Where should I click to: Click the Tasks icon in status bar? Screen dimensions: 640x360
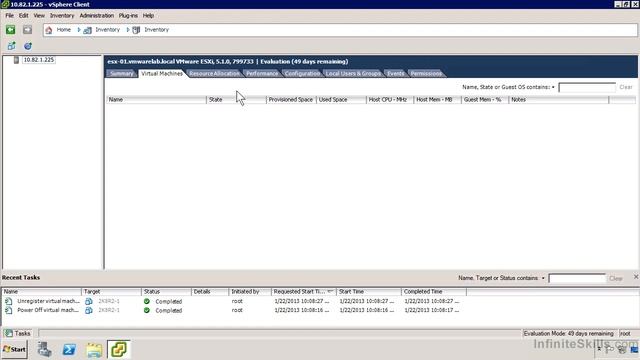point(9,333)
